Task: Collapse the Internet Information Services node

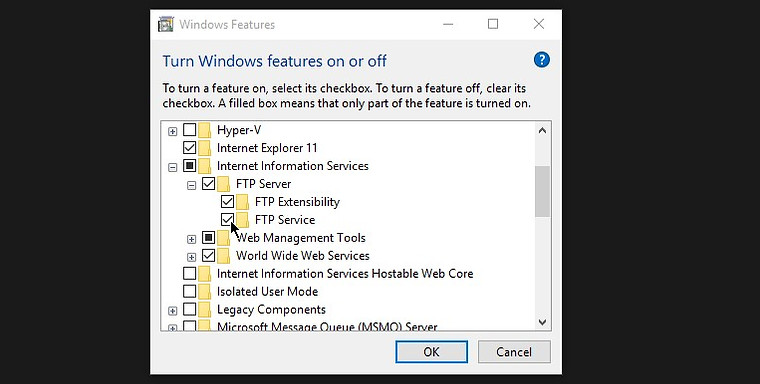Action: [172, 167]
